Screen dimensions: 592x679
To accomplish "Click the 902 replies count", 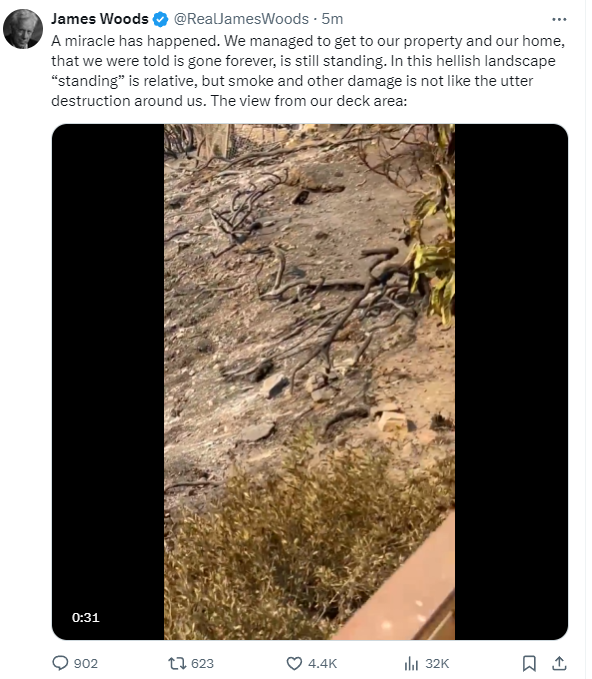I will 86,663.
